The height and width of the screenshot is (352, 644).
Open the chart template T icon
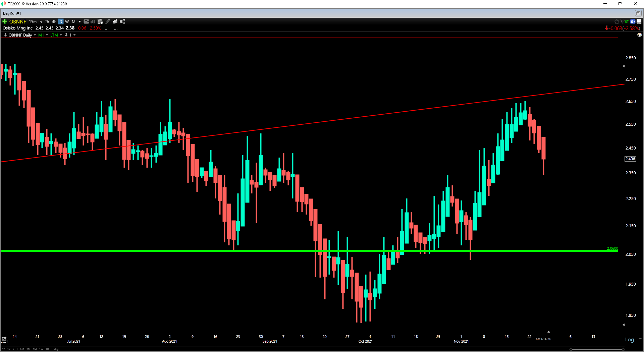point(87,21)
